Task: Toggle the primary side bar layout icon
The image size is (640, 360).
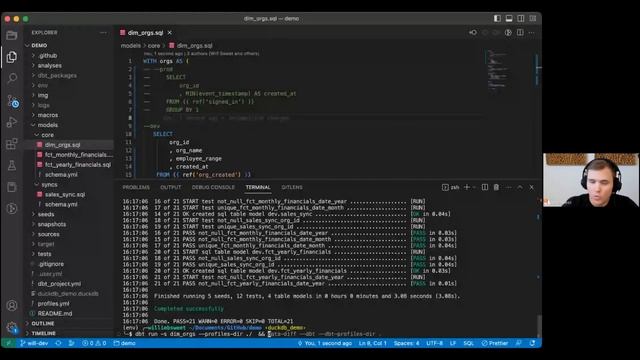Action: pos(497,18)
